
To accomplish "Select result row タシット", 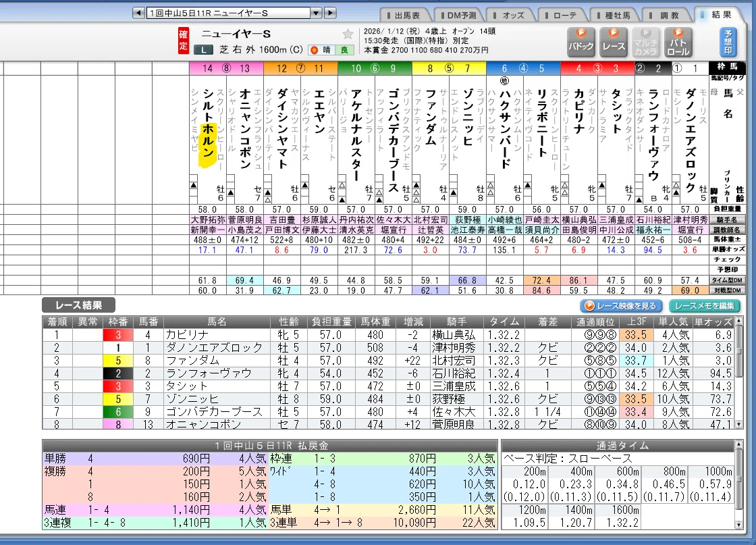I will coord(388,386).
